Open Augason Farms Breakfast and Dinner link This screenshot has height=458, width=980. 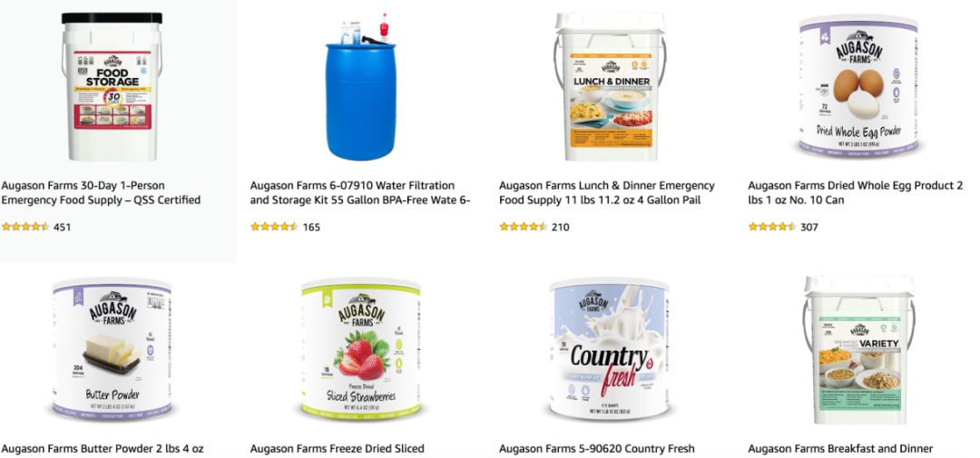[x=840, y=449]
